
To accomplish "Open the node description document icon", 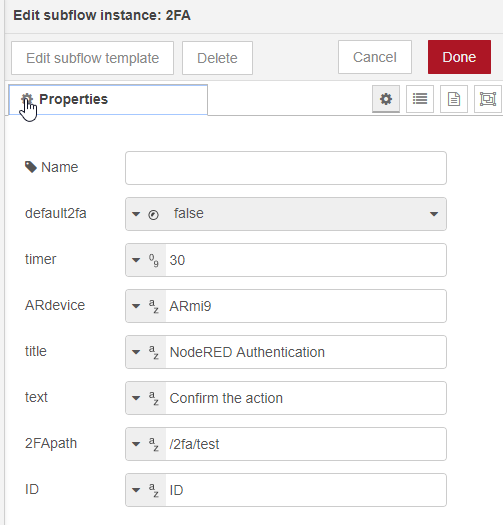I will [454, 99].
